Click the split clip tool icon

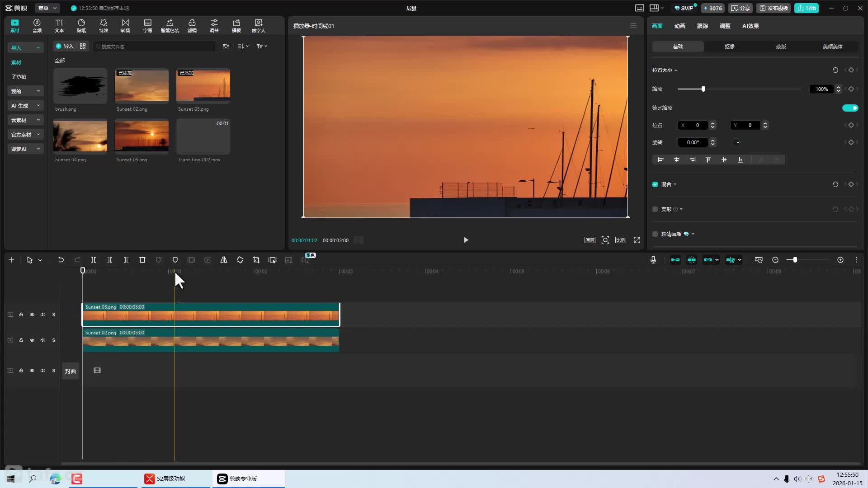click(x=94, y=260)
